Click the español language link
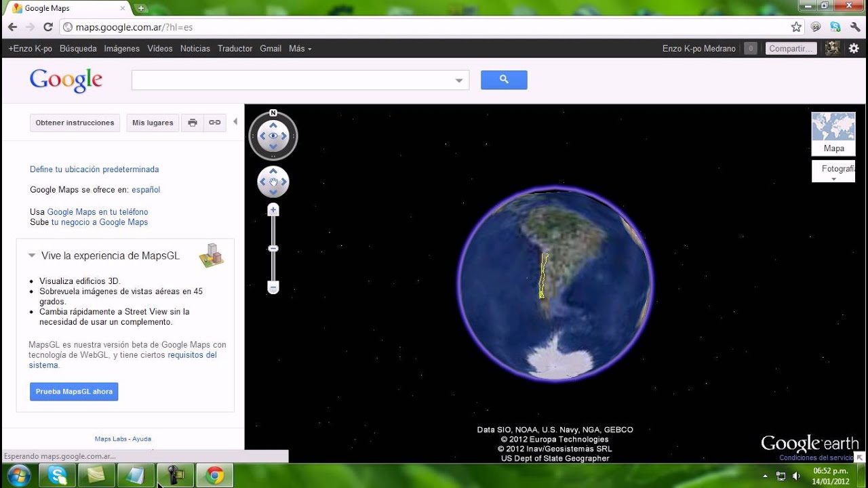This screenshot has width=868, height=488. (x=146, y=190)
